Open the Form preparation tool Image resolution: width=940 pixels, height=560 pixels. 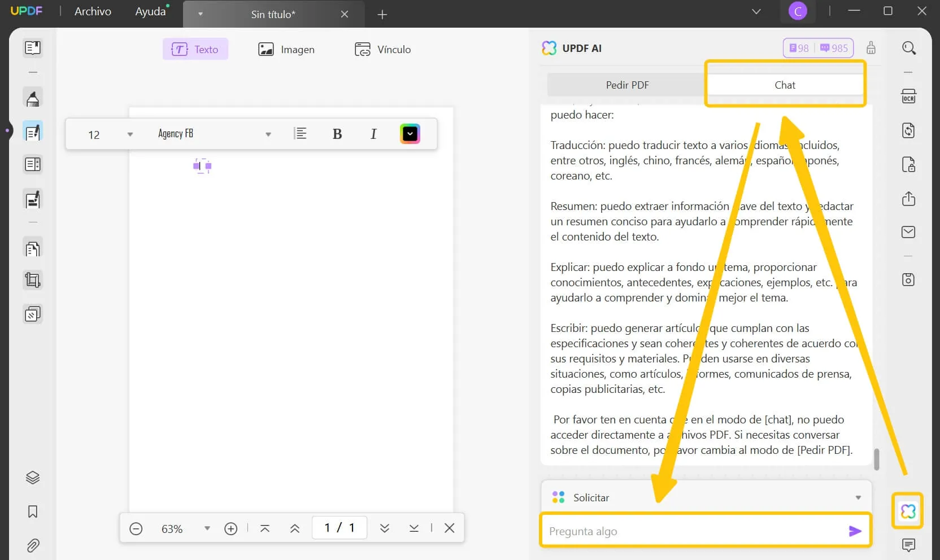coord(33,164)
